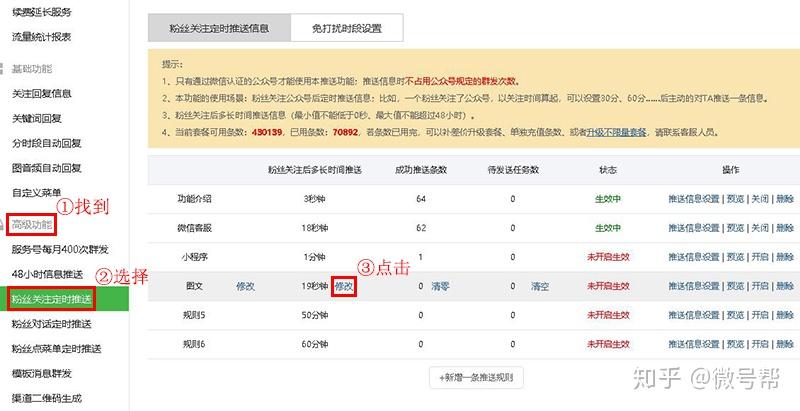800x411 pixels.
Task: Click 清零 in the 图文 row
Action: pos(440,287)
